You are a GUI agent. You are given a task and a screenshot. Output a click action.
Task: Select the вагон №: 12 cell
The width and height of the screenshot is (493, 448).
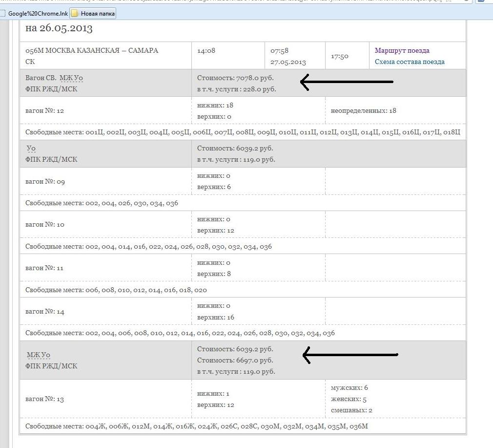(x=45, y=111)
